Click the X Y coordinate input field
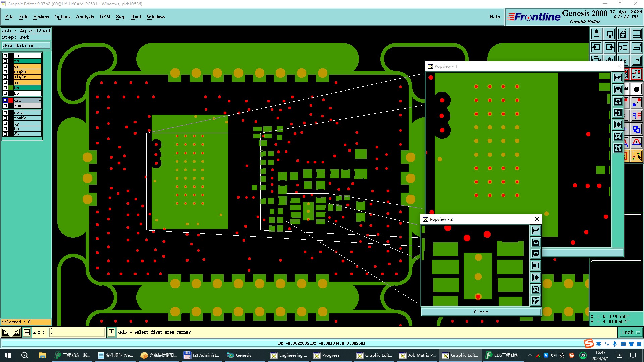644x362 pixels. [77, 332]
